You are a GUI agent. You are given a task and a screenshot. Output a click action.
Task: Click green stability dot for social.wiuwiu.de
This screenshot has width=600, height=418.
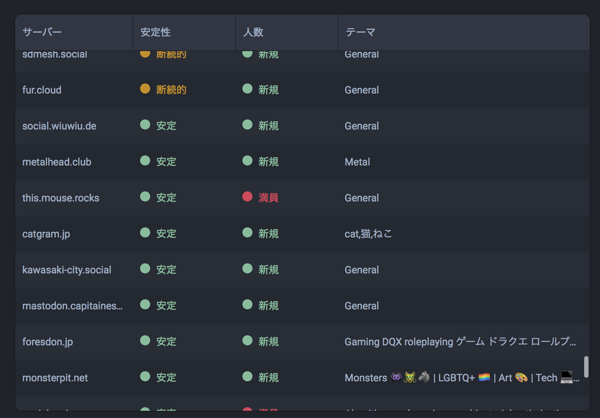(x=145, y=125)
